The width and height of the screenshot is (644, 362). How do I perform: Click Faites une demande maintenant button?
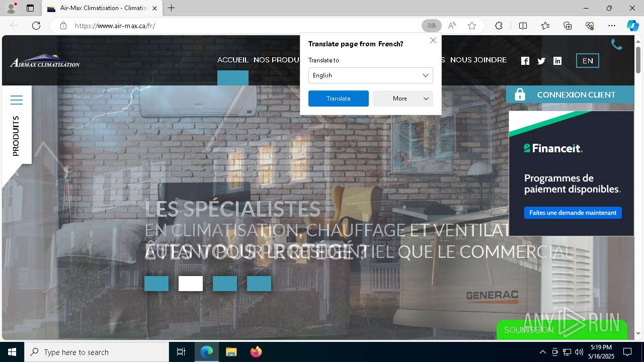tap(573, 213)
